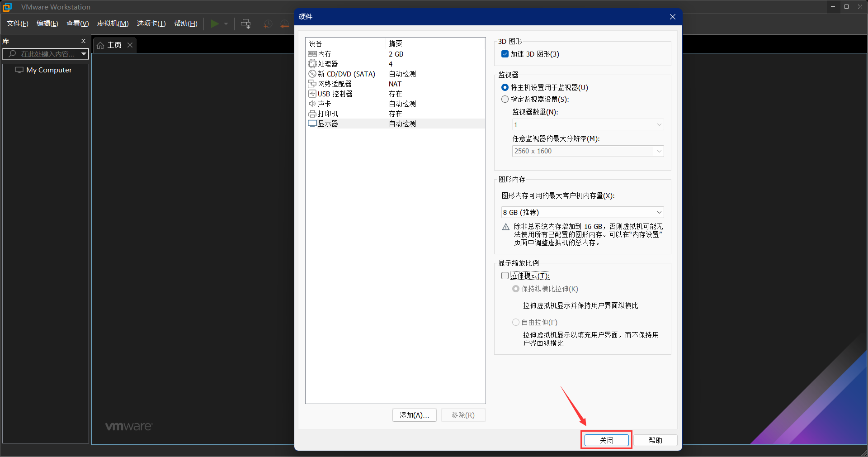This screenshot has width=868, height=457.
Task: Select the 声卡 speaker icon
Action: click(312, 104)
